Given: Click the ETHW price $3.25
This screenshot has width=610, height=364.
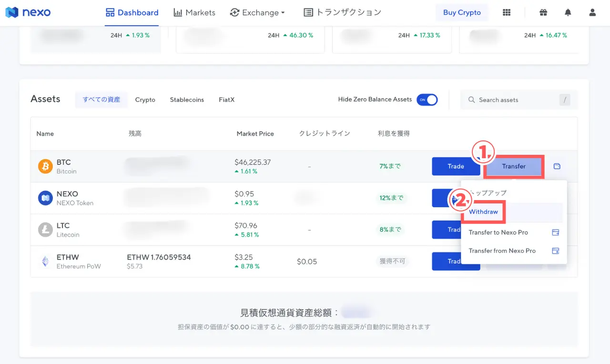Looking at the screenshot, I should point(244,257).
